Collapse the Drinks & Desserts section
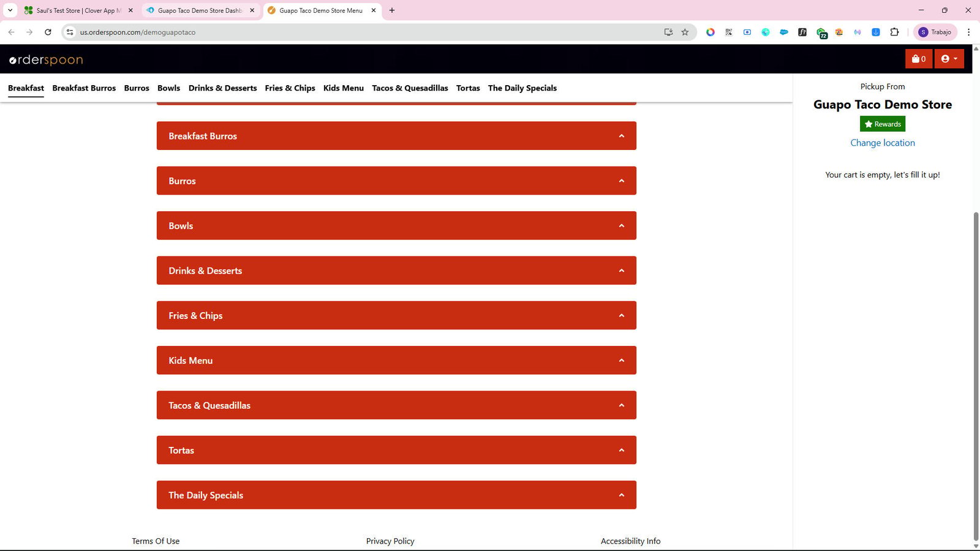 coord(396,270)
